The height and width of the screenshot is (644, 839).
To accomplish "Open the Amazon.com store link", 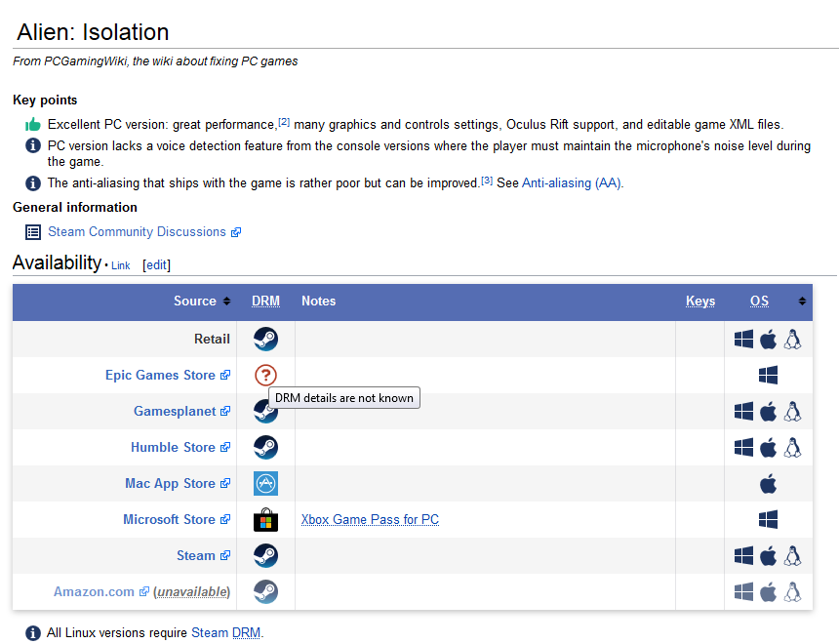I will tap(101, 592).
